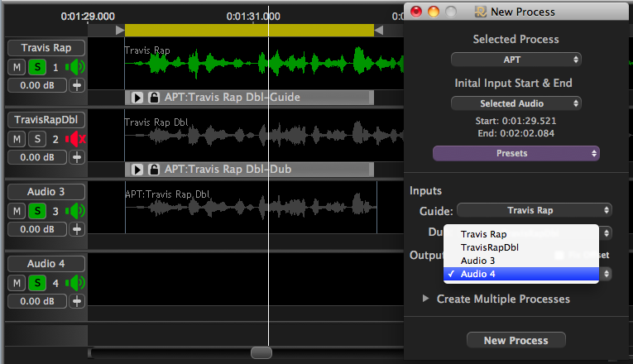The image size is (633, 364).
Task: Choose Audio 3 from the output list
Action: (x=478, y=261)
